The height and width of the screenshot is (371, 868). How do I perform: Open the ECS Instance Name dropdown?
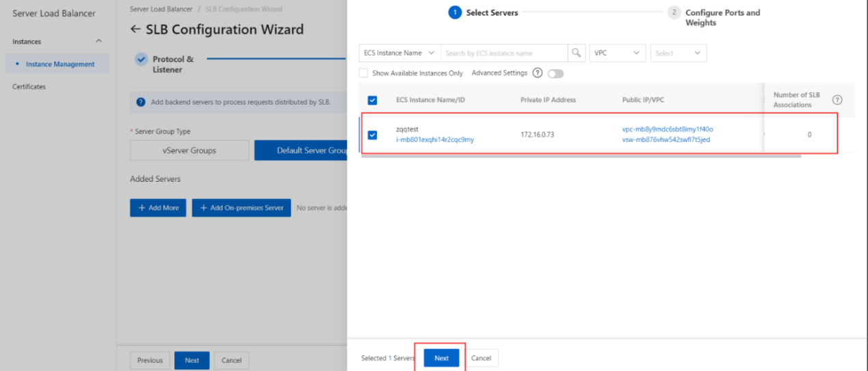coord(399,53)
